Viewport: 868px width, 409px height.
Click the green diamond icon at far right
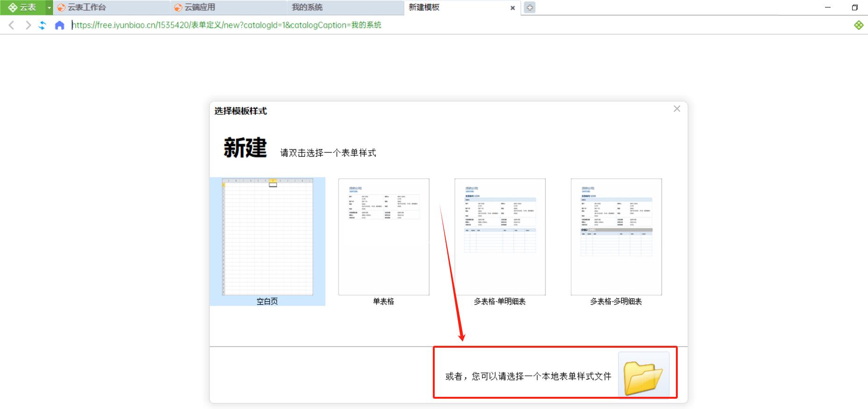pyautogui.click(x=859, y=25)
